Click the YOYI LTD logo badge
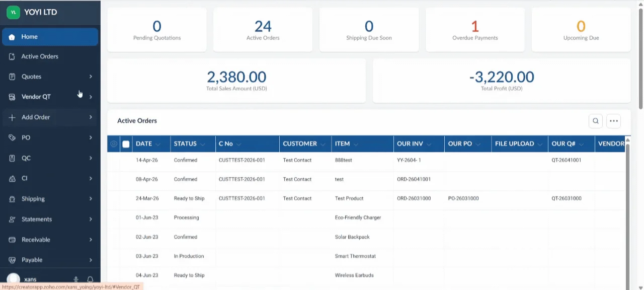644x290 pixels. click(13, 12)
